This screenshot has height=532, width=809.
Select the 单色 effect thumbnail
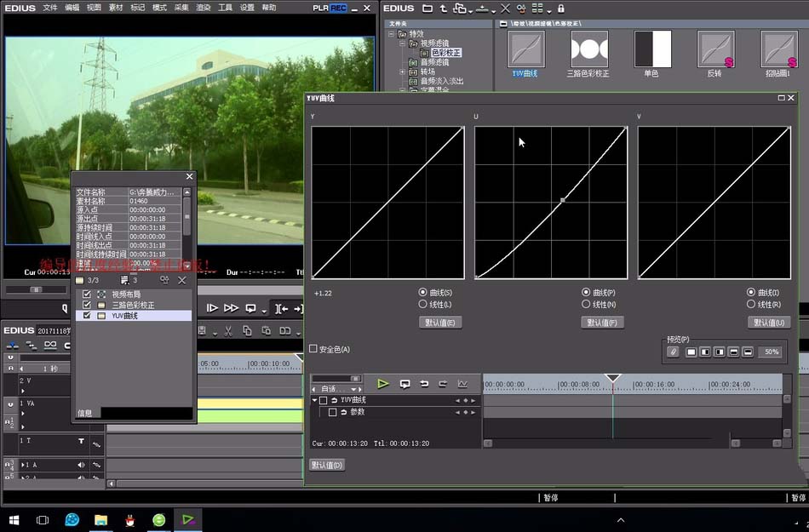(x=652, y=49)
